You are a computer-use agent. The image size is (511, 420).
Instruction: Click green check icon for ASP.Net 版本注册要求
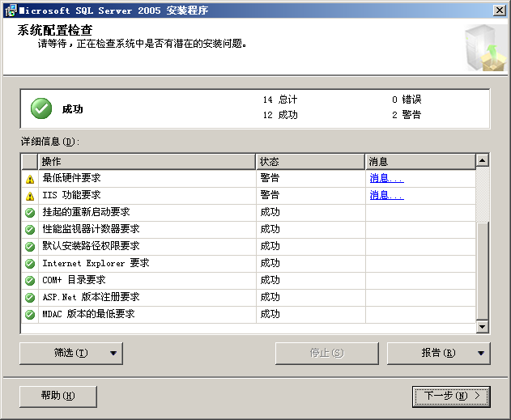[x=30, y=298]
